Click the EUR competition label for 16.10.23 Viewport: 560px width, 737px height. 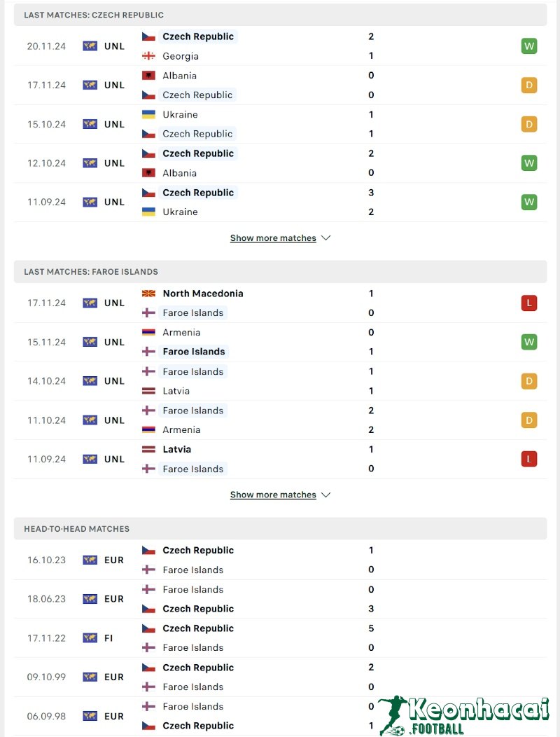(x=114, y=560)
